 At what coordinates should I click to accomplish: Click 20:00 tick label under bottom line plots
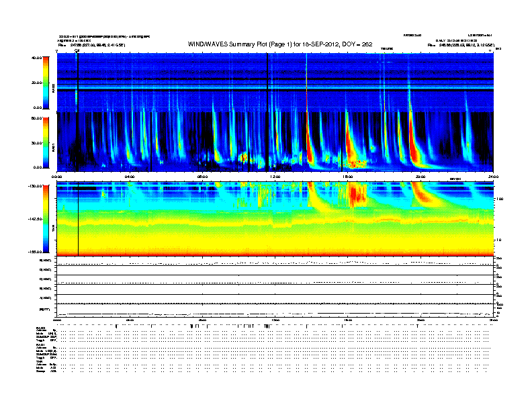pyautogui.click(x=420, y=320)
